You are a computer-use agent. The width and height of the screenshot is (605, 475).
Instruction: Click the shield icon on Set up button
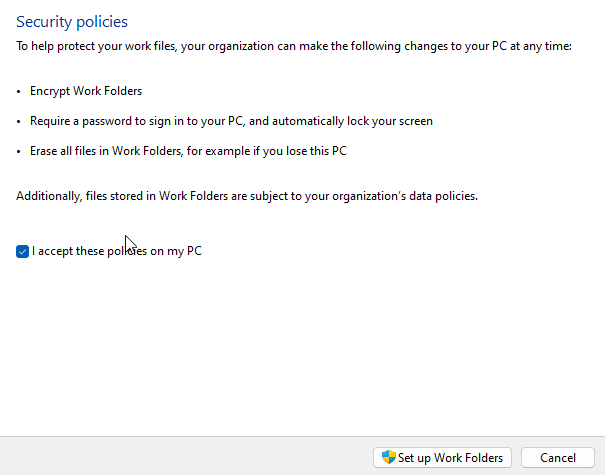click(x=389, y=457)
